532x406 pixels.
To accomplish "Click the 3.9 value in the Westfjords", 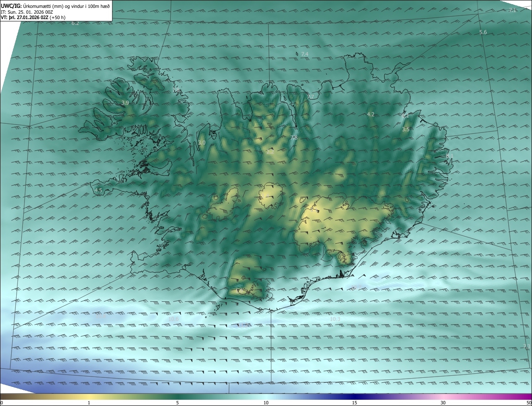I will coord(125,103).
